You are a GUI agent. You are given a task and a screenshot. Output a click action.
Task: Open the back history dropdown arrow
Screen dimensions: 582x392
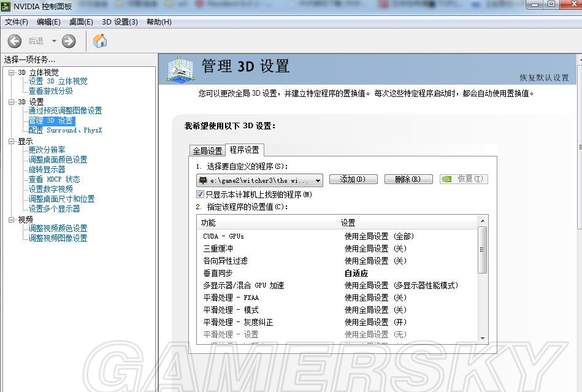[x=54, y=41]
